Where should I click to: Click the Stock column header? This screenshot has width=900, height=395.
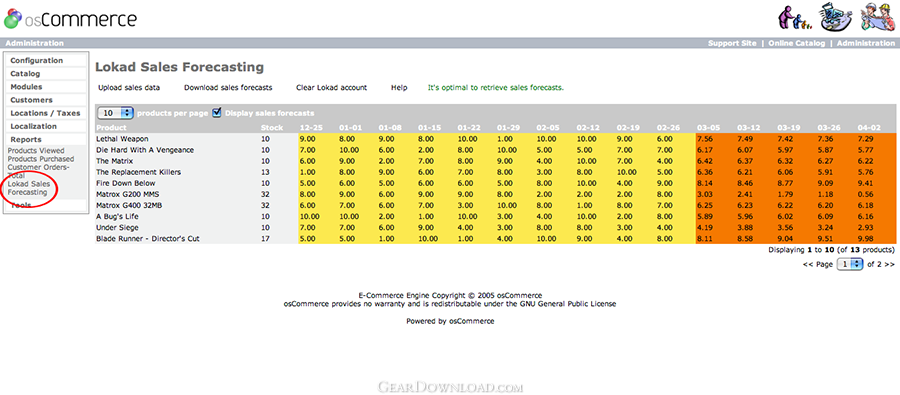click(271, 127)
